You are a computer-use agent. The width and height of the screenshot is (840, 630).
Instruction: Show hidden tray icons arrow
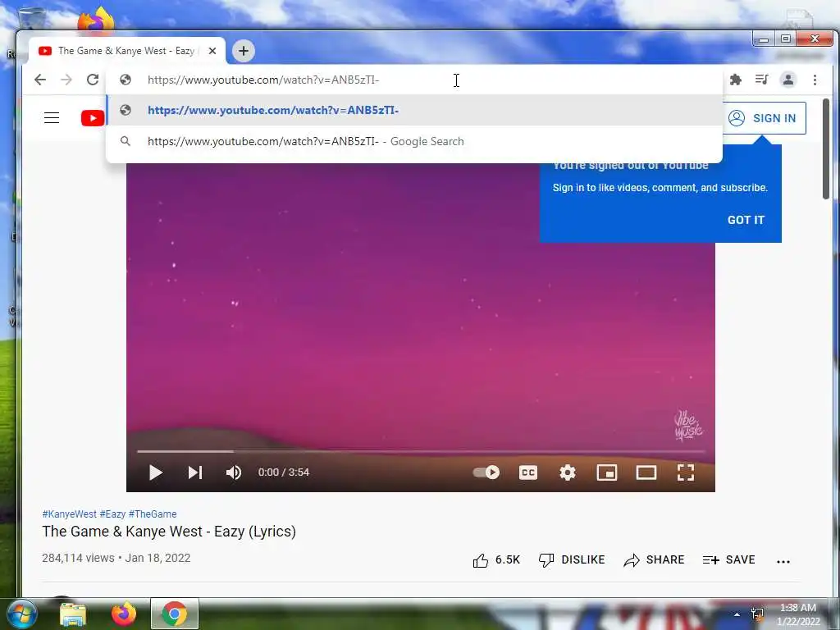tap(737, 614)
